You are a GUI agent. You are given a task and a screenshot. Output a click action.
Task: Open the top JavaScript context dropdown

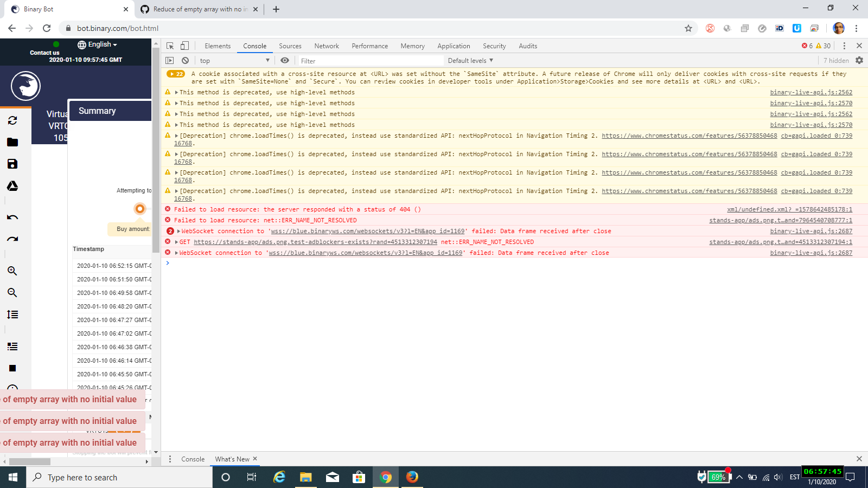234,61
